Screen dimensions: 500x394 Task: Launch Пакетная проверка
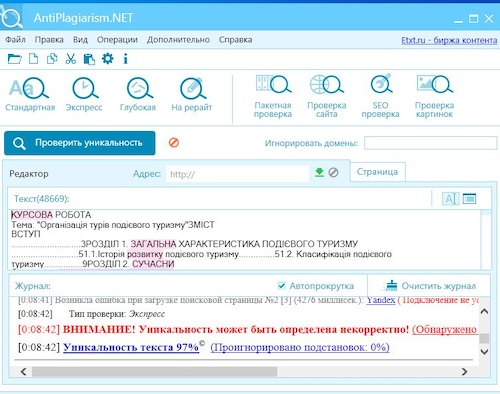point(273,97)
